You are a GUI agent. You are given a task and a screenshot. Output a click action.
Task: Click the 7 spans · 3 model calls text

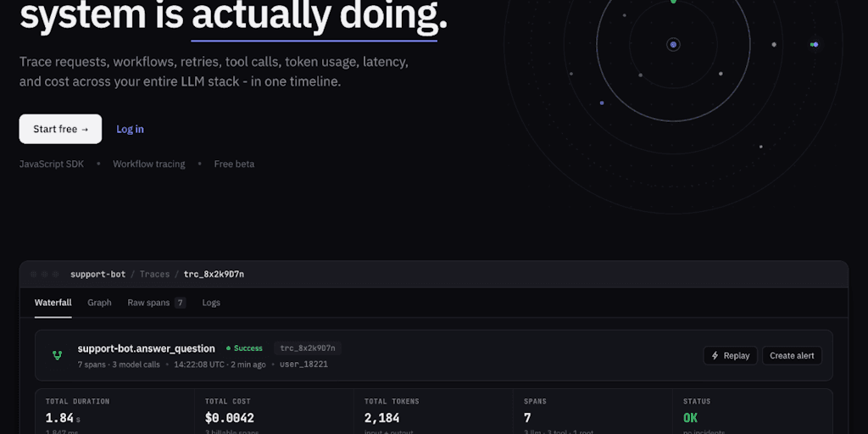[x=119, y=364]
